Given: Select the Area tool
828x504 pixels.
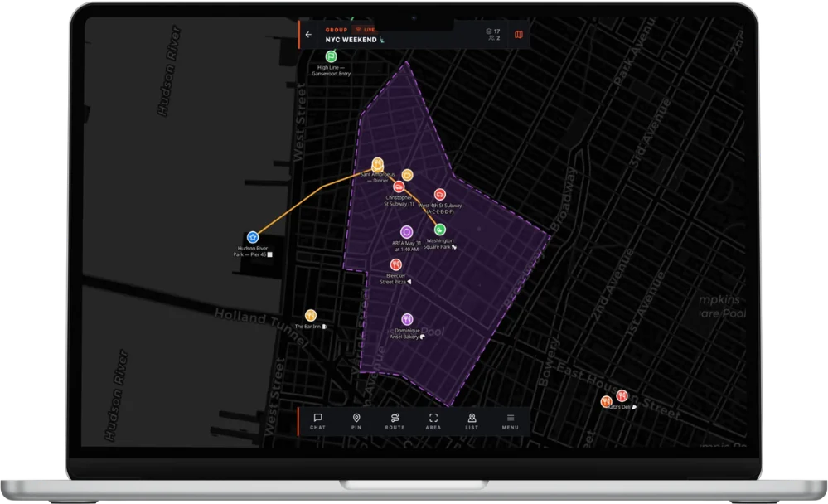Looking at the screenshot, I should (x=433, y=421).
